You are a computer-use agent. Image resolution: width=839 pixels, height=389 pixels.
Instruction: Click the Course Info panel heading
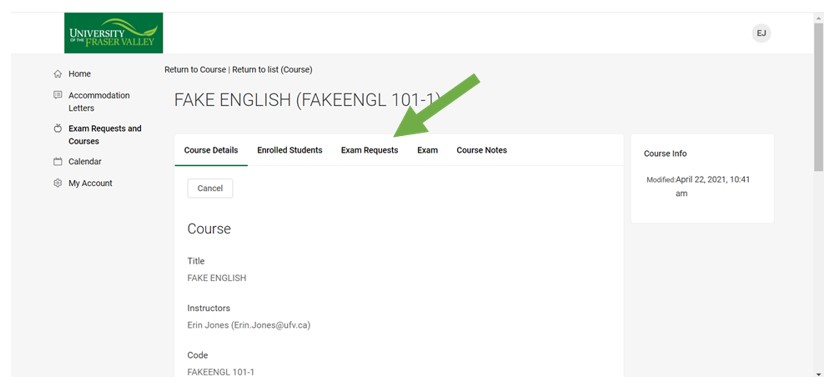[665, 154]
